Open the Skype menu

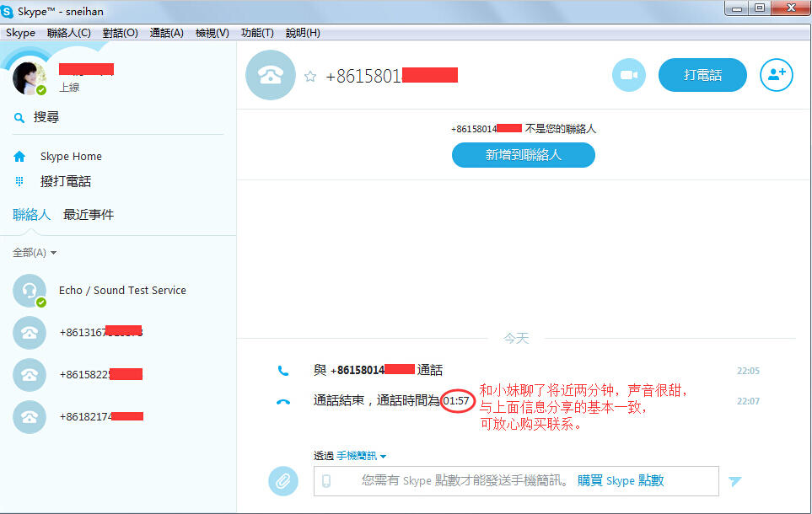point(21,33)
